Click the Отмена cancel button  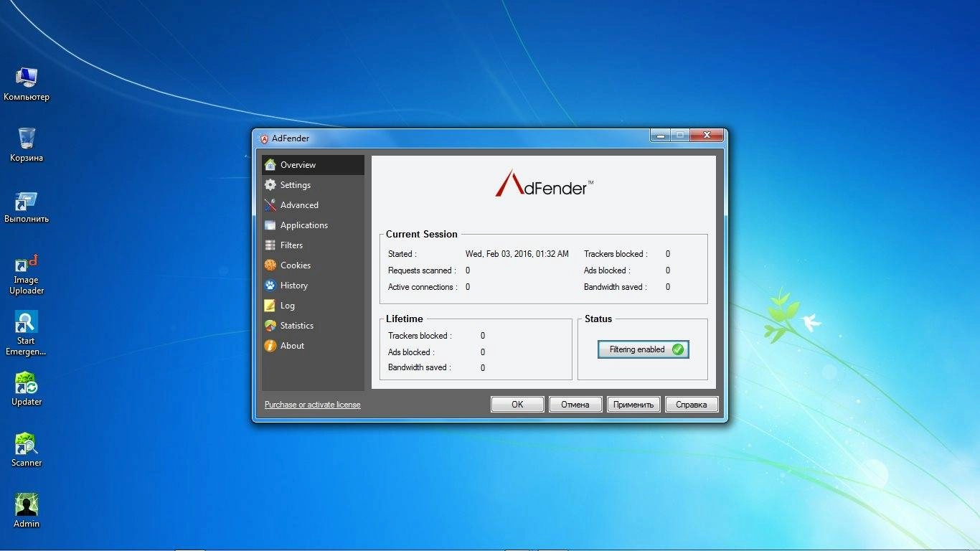(x=575, y=405)
